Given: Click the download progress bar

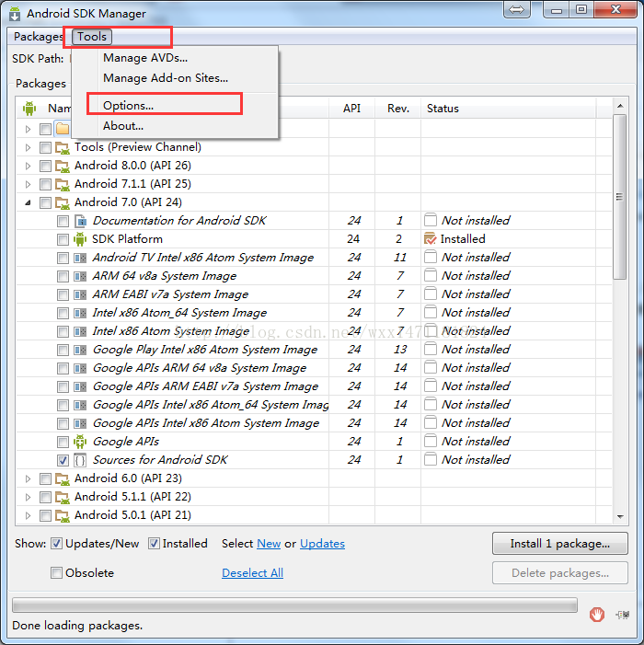Looking at the screenshot, I should click(x=294, y=605).
